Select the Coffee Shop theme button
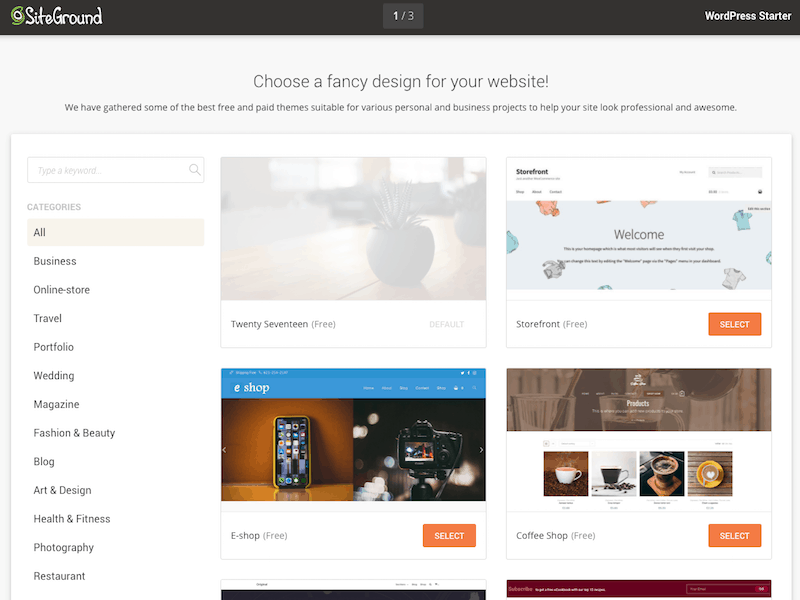Screen dimensions: 800x600 click(x=734, y=536)
